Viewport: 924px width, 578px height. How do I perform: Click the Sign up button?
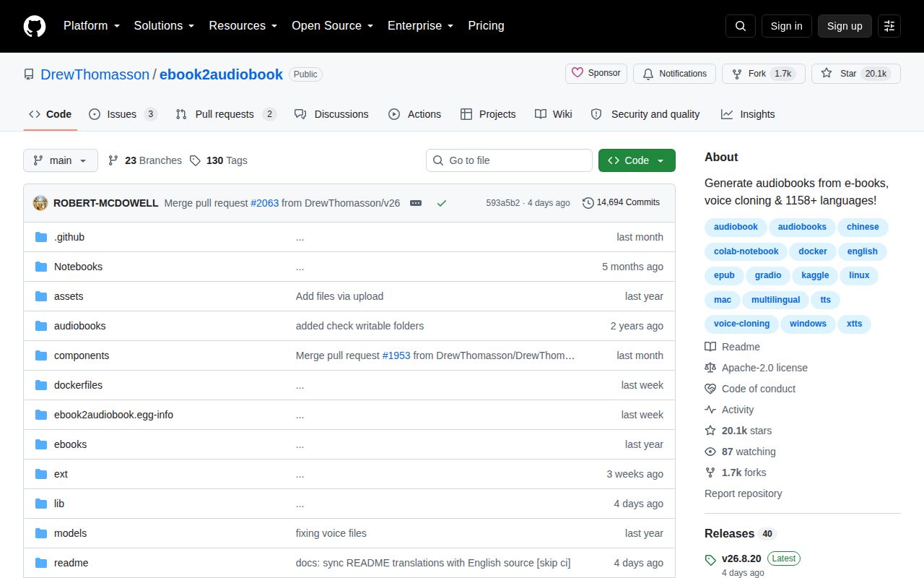click(x=845, y=26)
